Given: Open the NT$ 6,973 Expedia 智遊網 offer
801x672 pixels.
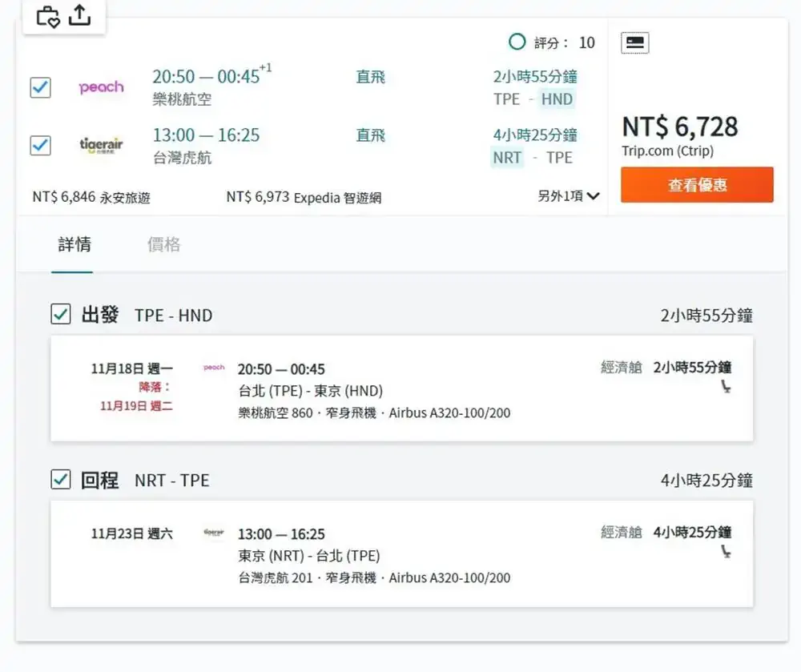Looking at the screenshot, I should click(x=304, y=197).
